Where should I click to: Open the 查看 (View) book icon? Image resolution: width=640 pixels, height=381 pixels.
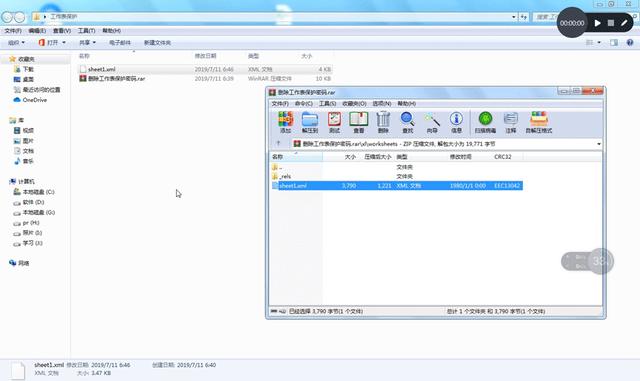point(358,122)
